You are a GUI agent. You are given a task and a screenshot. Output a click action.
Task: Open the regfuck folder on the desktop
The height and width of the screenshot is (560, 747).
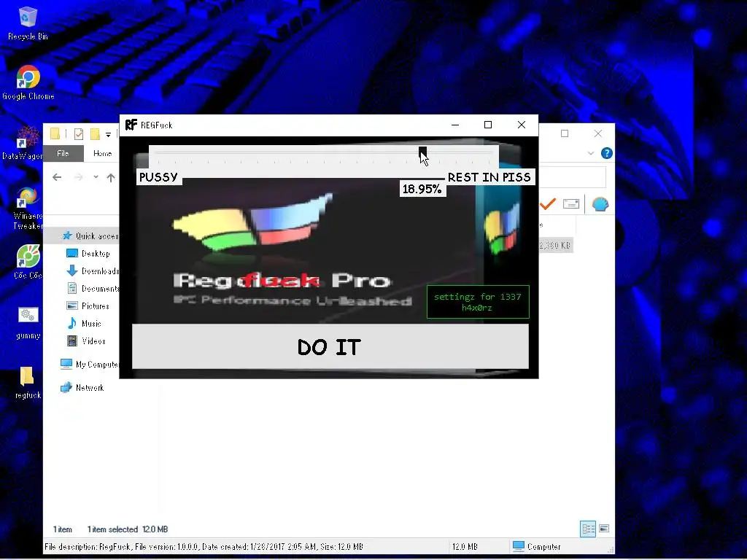tap(28, 382)
